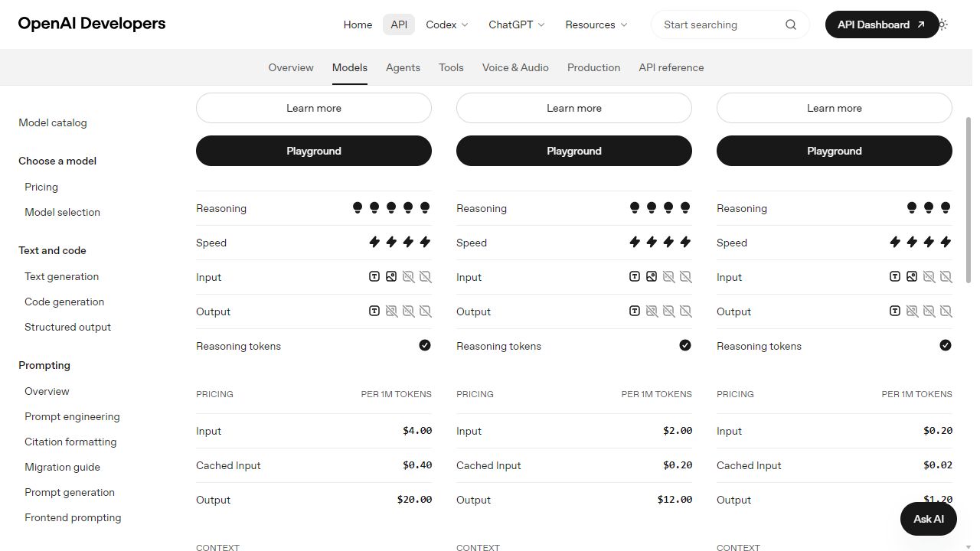Open Model catalog in the sidebar
The height and width of the screenshot is (551, 980).
53,122
